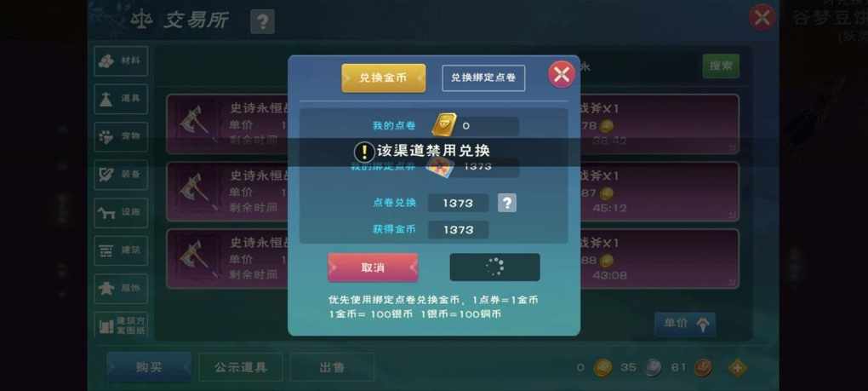Viewport: 868px width, 391px height.
Task: Open the 公示道具 tab
Action: coord(241,367)
